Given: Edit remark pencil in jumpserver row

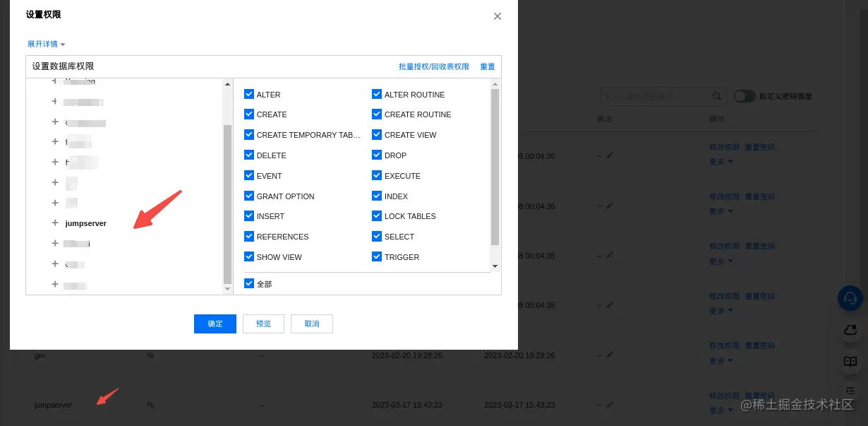Looking at the screenshot, I should [610, 404].
